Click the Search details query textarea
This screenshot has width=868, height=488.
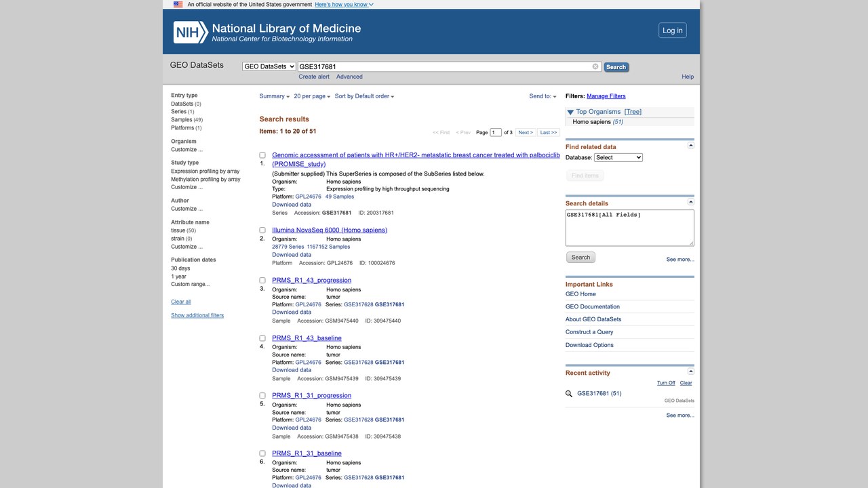click(630, 228)
